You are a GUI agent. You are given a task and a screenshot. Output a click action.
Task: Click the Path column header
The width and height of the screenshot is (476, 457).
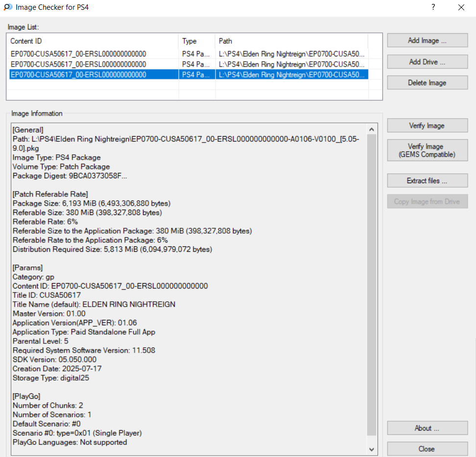291,41
